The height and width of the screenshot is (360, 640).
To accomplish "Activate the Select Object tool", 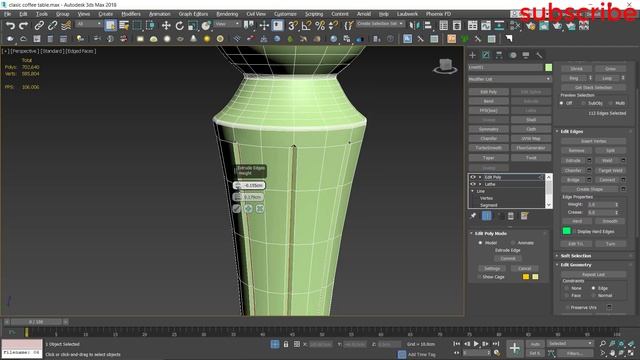I will [x=111, y=26].
